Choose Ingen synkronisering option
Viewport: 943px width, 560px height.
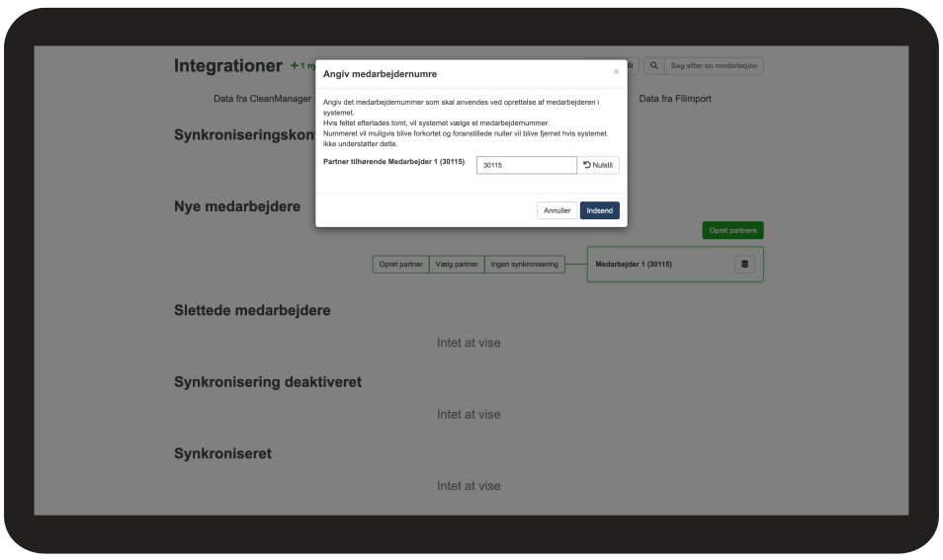pyautogui.click(x=525, y=265)
